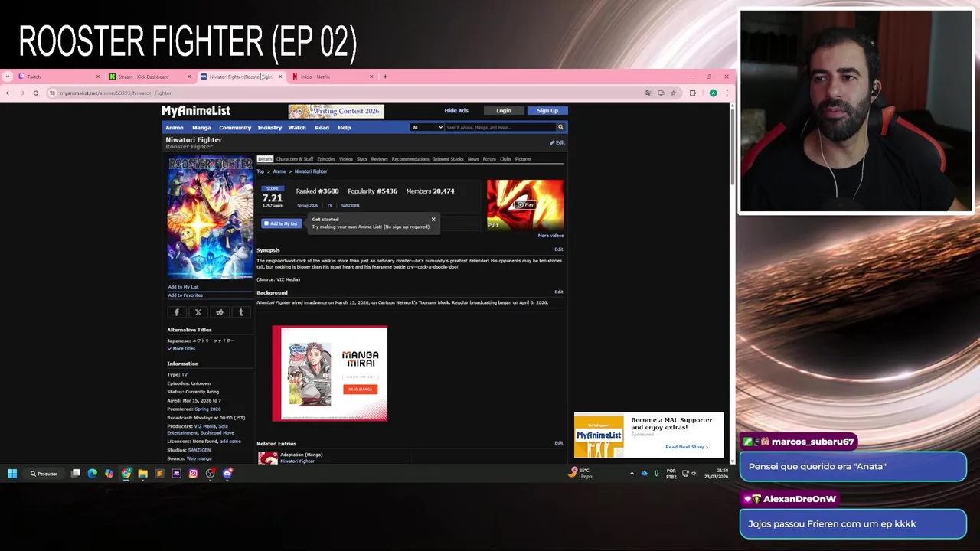Open the Anime menu in navbar
This screenshot has height=551, width=980.
coord(175,128)
